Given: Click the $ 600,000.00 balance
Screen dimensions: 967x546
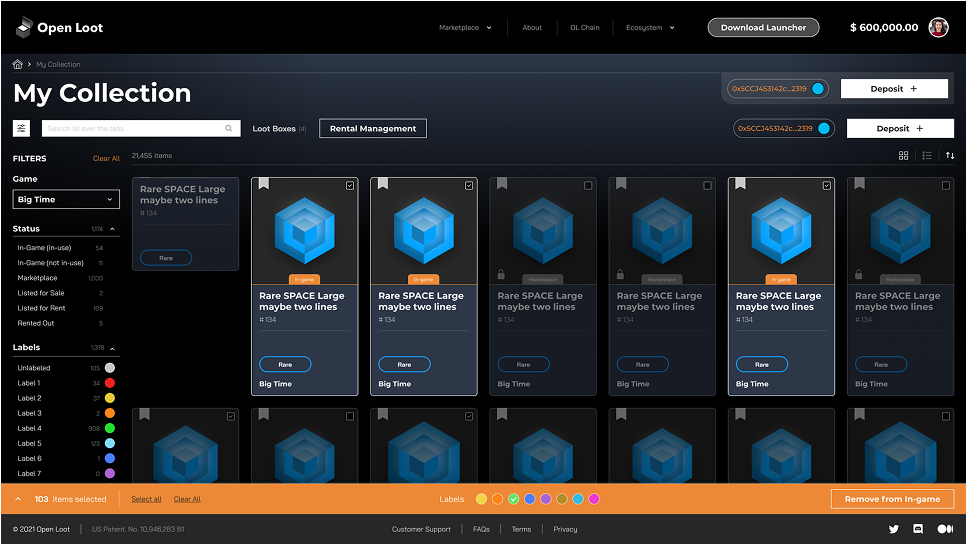Looking at the screenshot, I should (884, 28).
